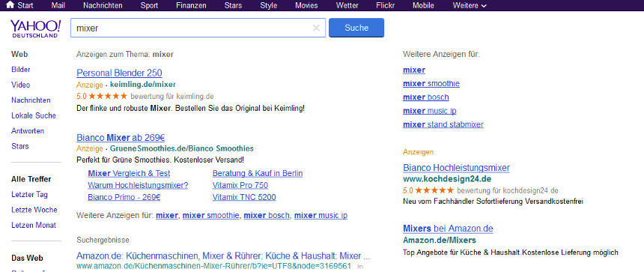The width and height of the screenshot is (644, 272).
Task: Open the top bar Stars section
Action: click(233, 5)
